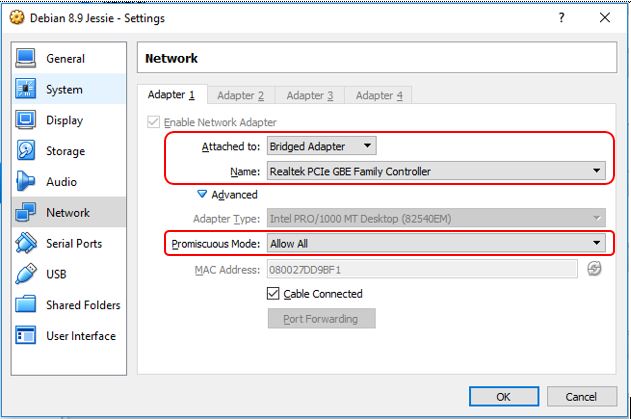Open the Attached to dropdown
Viewport: 631px width, 420px height.
click(321, 146)
